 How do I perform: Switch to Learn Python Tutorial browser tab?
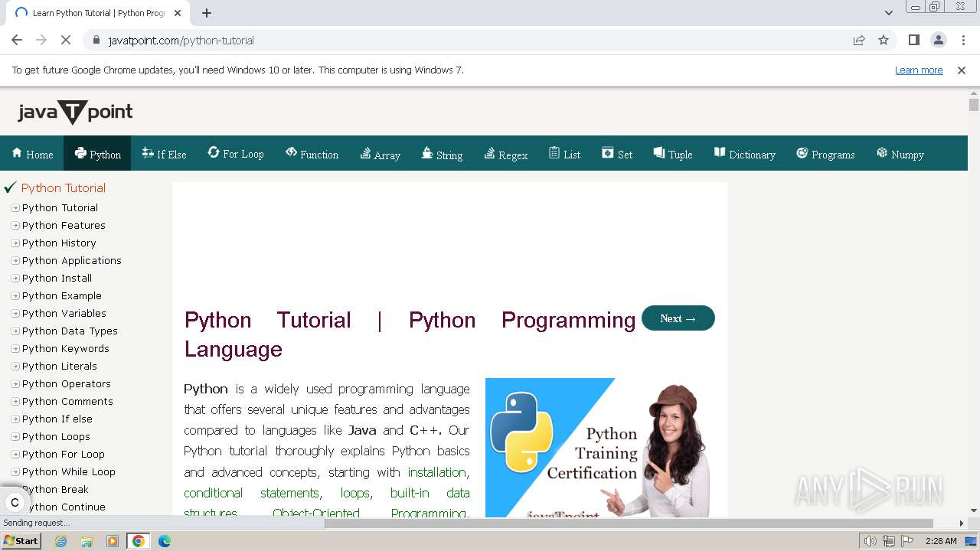99,13
